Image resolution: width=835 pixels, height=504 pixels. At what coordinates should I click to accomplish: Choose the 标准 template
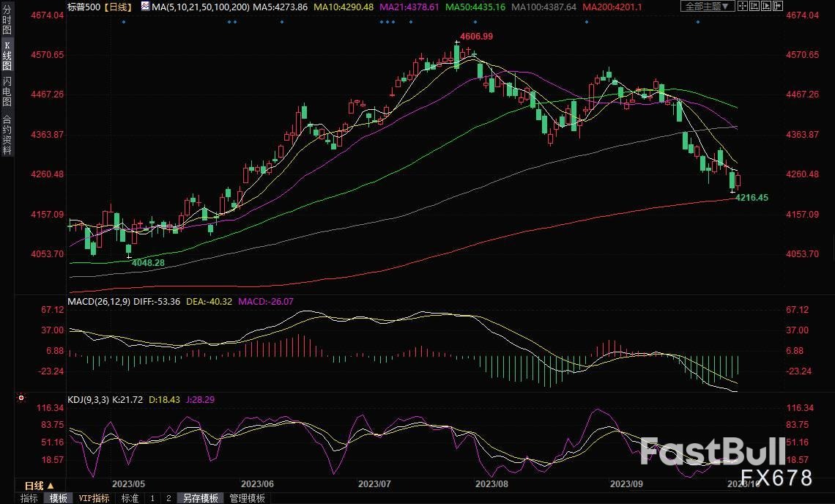tap(130, 498)
